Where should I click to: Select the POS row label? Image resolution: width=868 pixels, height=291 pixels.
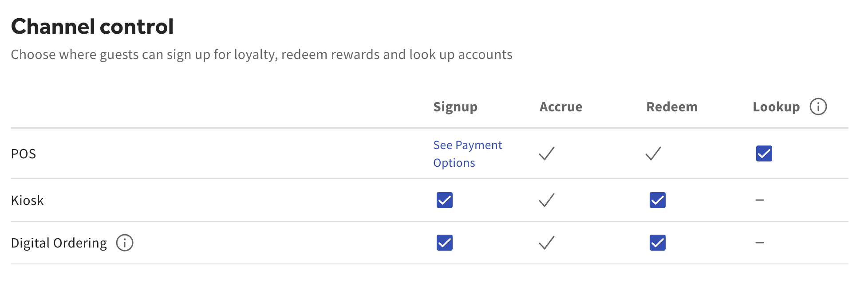tap(24, 154)
